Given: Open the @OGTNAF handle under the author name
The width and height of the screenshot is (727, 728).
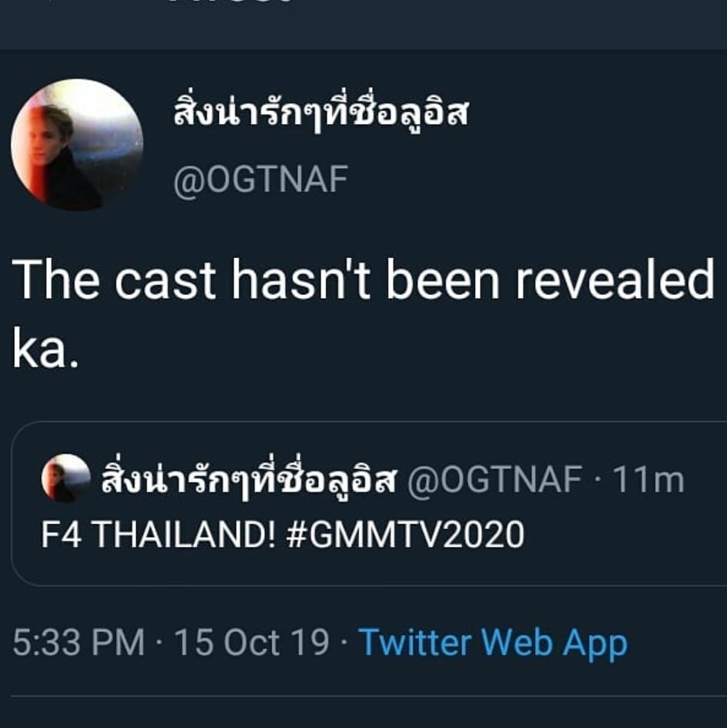Looking at the screenshot, I should coord(261,180).
